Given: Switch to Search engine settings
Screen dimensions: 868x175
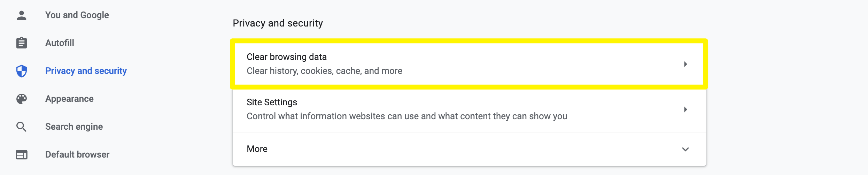Looking at the screenshot, I should (x=74, y=127).
